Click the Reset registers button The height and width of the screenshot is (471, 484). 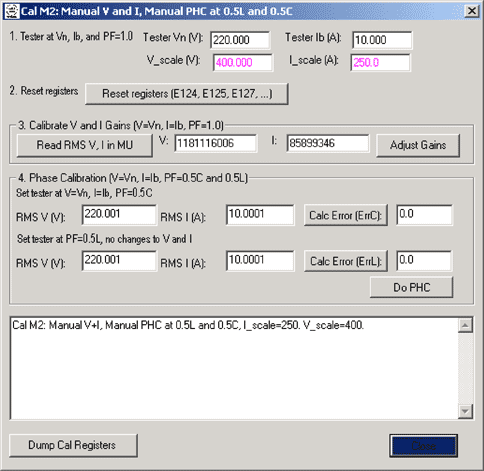(187, 94)
